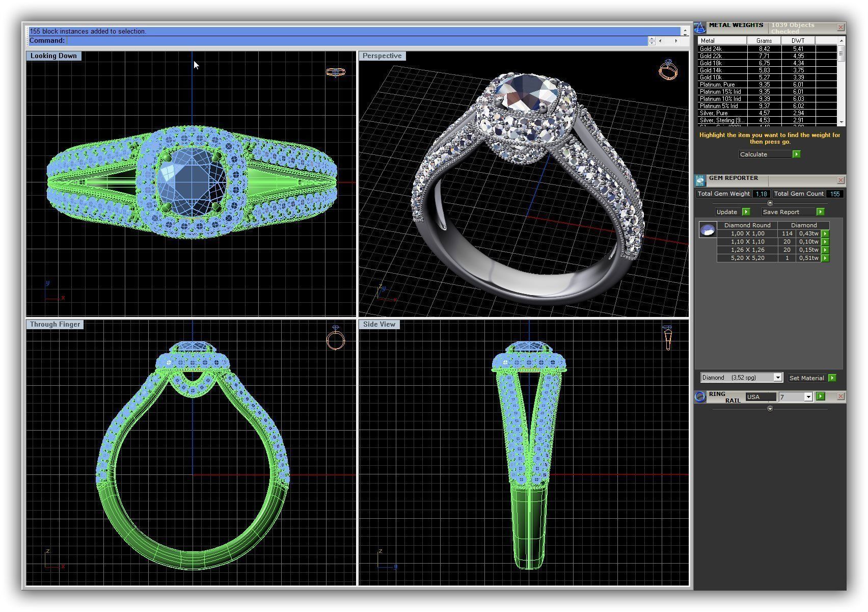The width and height of the screenshot is (868, 612).
Task: Select the Platinum 10% Irid row
Action: pyautogui.click(x=767, y=99)
